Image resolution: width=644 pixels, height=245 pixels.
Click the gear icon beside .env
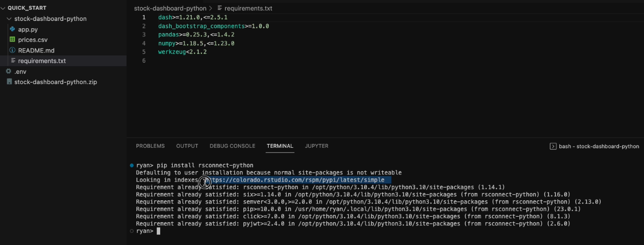click(8, 71)
